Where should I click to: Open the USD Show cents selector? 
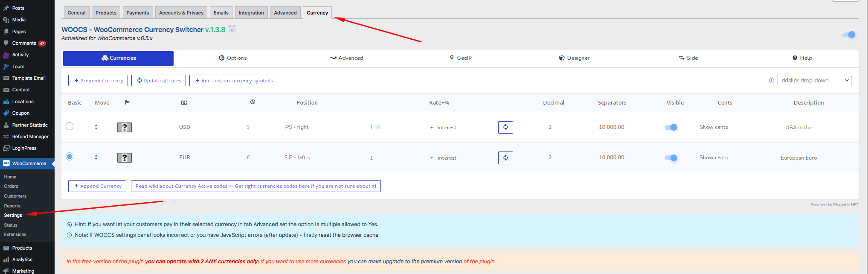pos(714,127)
